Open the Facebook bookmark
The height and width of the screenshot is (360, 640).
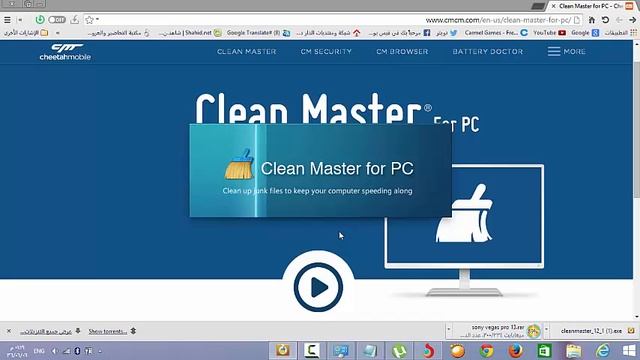[399, 33]
